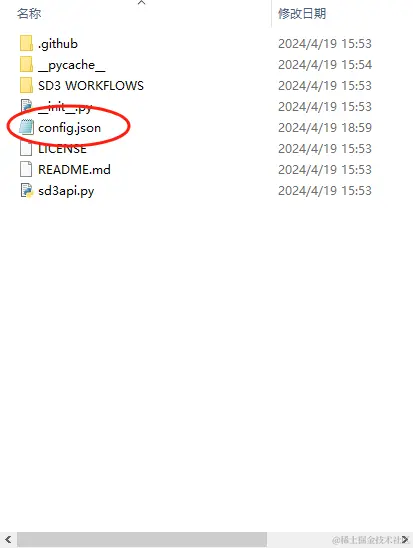Select the README.md file icon

click(x=27, y=169)
